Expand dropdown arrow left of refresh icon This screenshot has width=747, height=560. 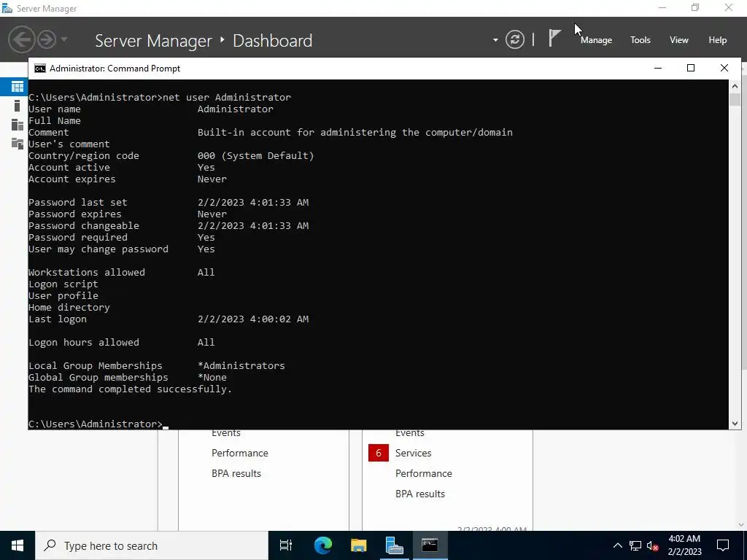coord(495,40)
